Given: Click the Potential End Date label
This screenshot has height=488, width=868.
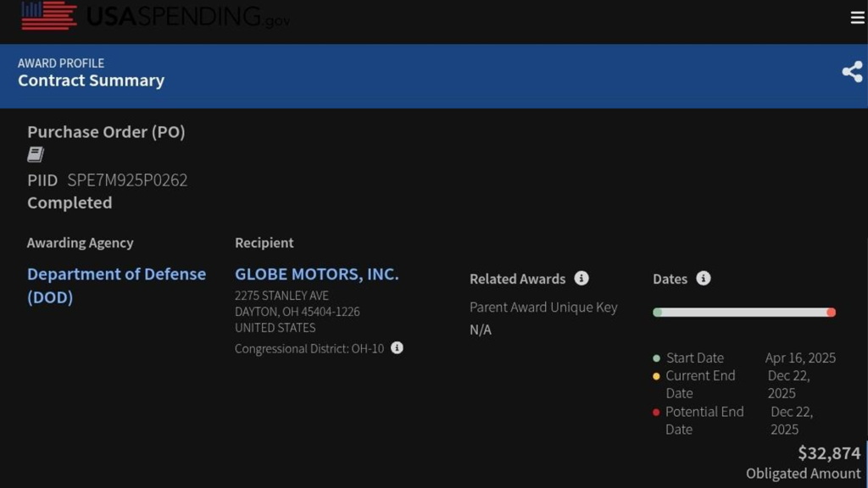Looking at the screenshot, I should coord(704,420).
